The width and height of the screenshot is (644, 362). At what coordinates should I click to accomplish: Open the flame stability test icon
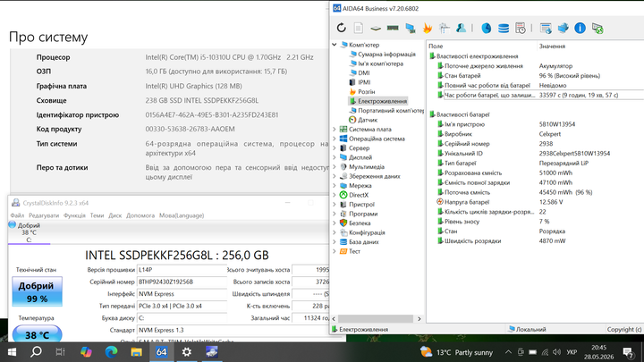pyautogui.click(x=428, y=28)
